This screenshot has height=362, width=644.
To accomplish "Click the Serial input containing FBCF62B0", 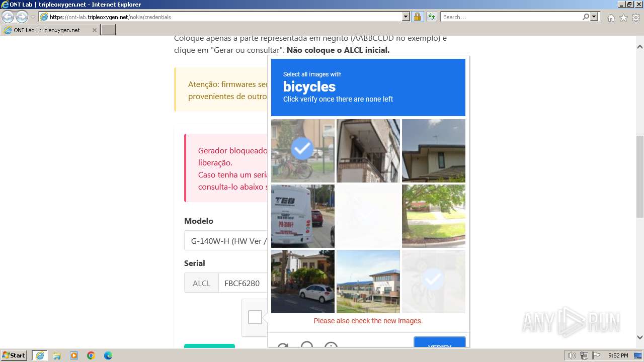I will pos(243,283).
